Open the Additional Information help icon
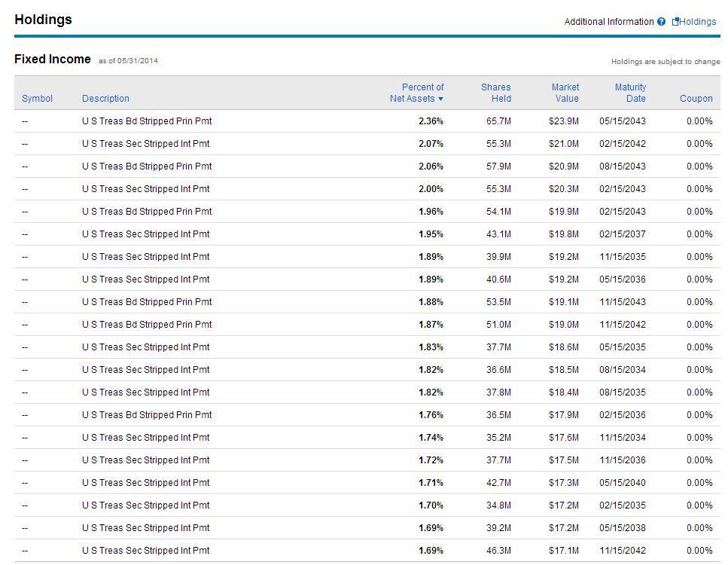The height and width of the screenshot is (565, 728). tap(661, 21)
